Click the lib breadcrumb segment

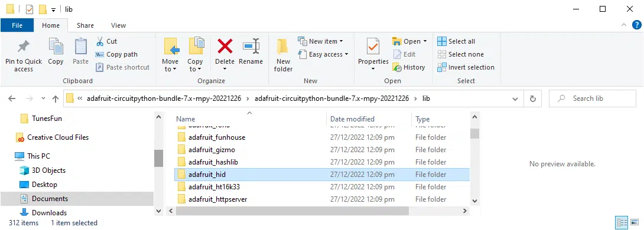pos(427,98)
